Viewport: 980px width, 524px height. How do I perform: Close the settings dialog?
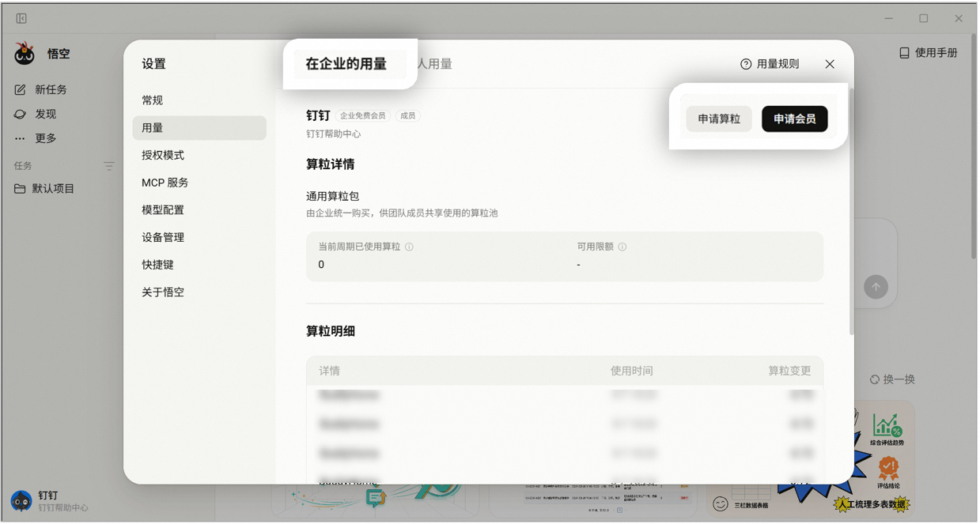pyautogui.click(x=830, y=64)
